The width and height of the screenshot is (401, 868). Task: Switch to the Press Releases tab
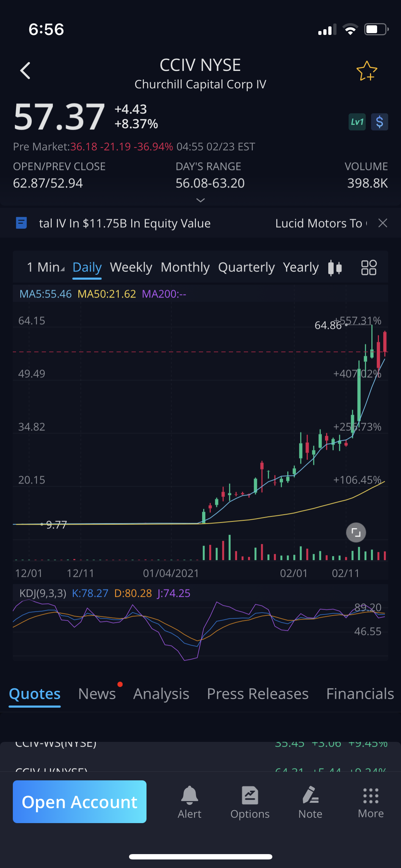[x=258, y=694]
